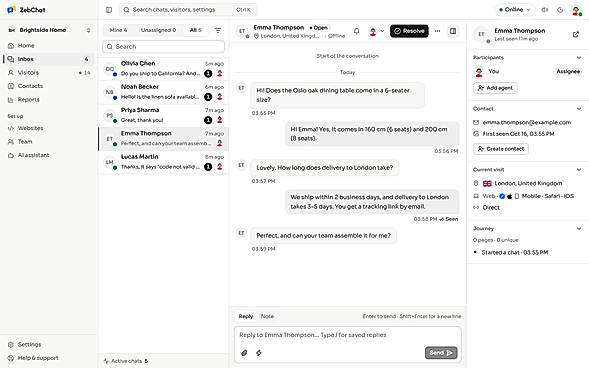Viewport: 589px width, 368px height.
Task: Mute sounds with the speaker icon
Action: [545, 10]
